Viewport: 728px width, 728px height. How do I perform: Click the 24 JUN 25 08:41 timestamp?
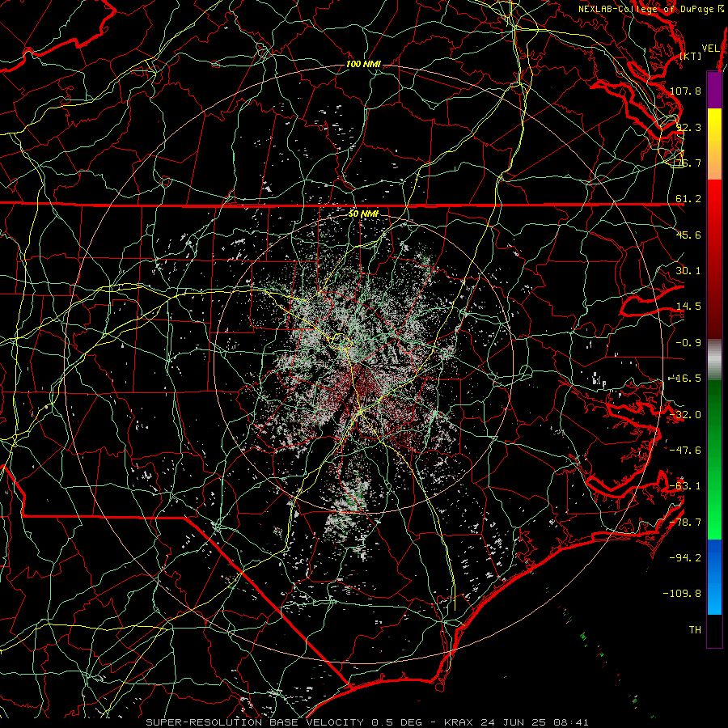(x=534, y=722)
